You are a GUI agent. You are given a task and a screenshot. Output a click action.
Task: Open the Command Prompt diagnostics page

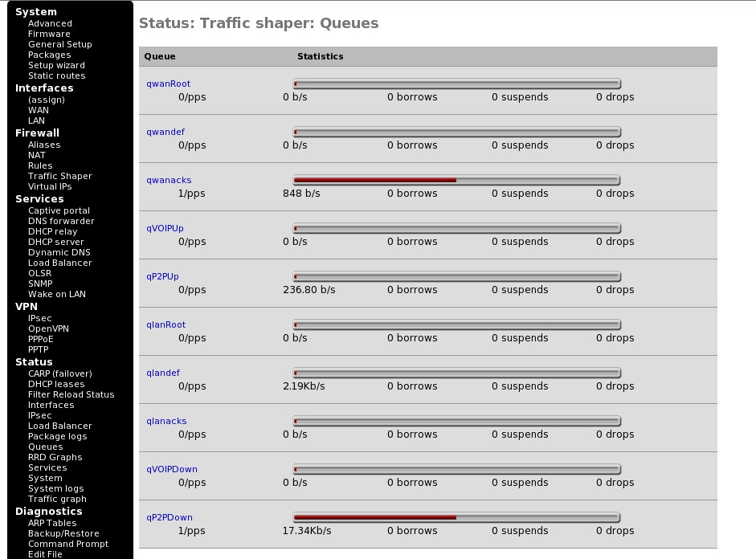click(69, 544)
